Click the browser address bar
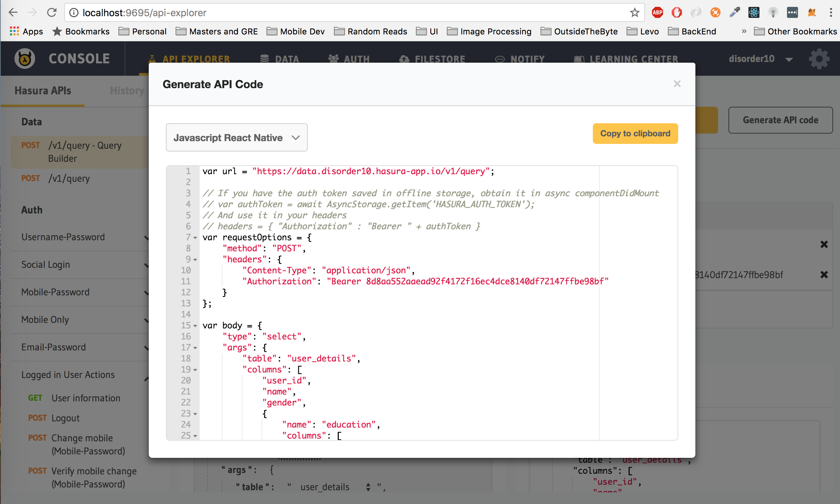Viewport: 840px width, 504px height. pyautogui.click(x=344, y=13)
